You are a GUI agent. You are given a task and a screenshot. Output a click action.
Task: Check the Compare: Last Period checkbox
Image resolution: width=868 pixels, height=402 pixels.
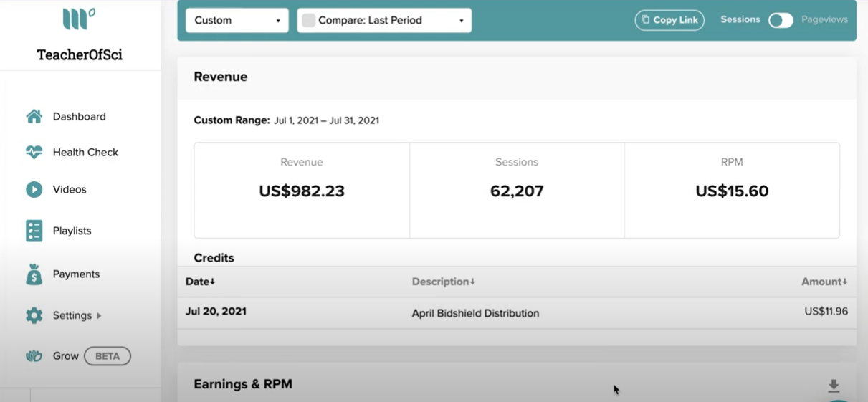[309, 21]
